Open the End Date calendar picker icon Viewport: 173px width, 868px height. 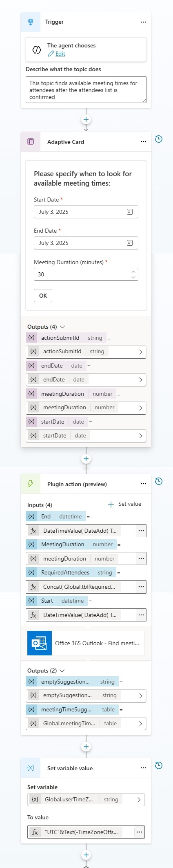(x=130, y=243)
